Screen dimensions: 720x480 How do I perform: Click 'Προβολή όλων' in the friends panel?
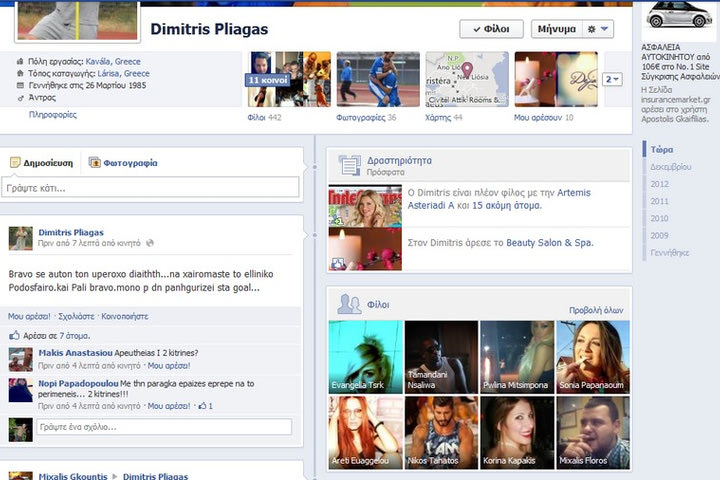[x=596, y=310]
